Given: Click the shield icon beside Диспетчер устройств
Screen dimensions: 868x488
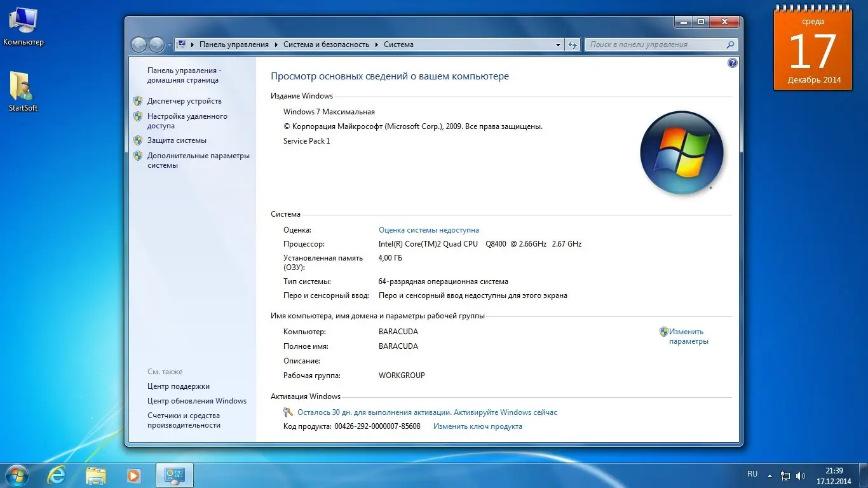Looking at the screenshot, I should [138, 101].
